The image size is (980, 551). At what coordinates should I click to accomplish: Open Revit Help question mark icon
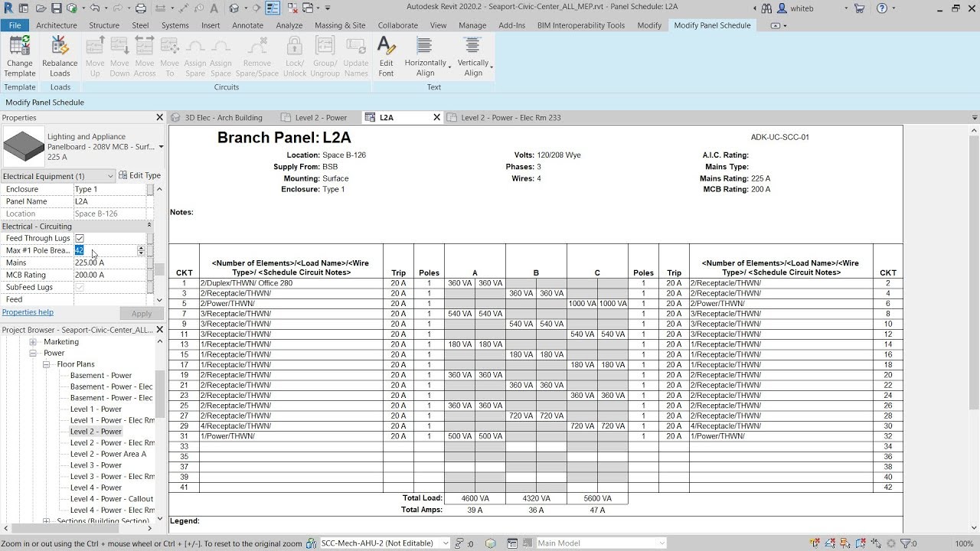tap(882, 8)
